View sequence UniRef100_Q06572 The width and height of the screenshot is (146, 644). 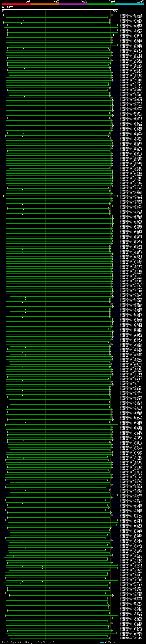131,294
